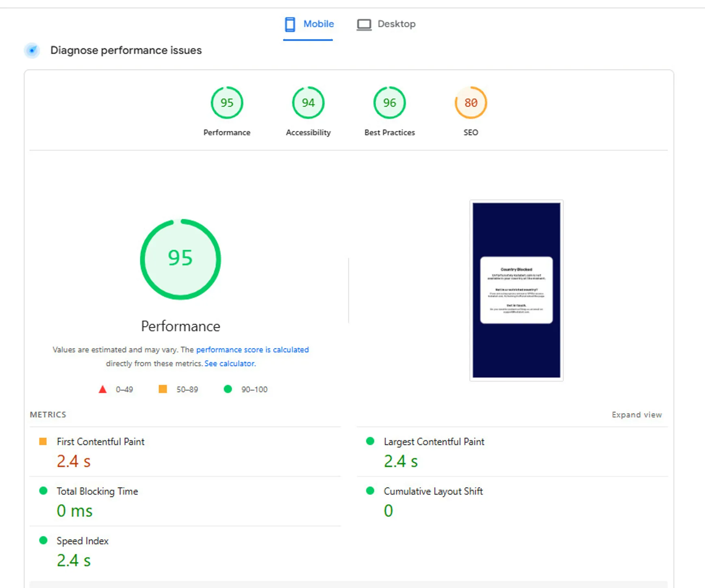This screenshot has height=588, width=705.
Task: Click the orange 50–89 legend marker
Action: 163,389
